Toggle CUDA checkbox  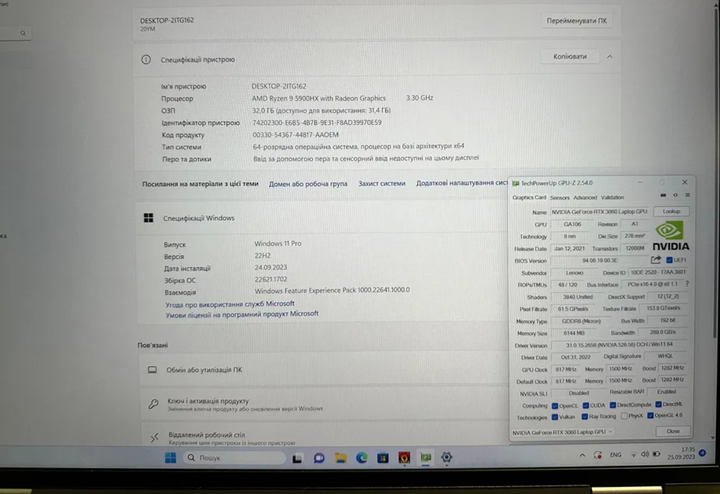tap(585, 405)
